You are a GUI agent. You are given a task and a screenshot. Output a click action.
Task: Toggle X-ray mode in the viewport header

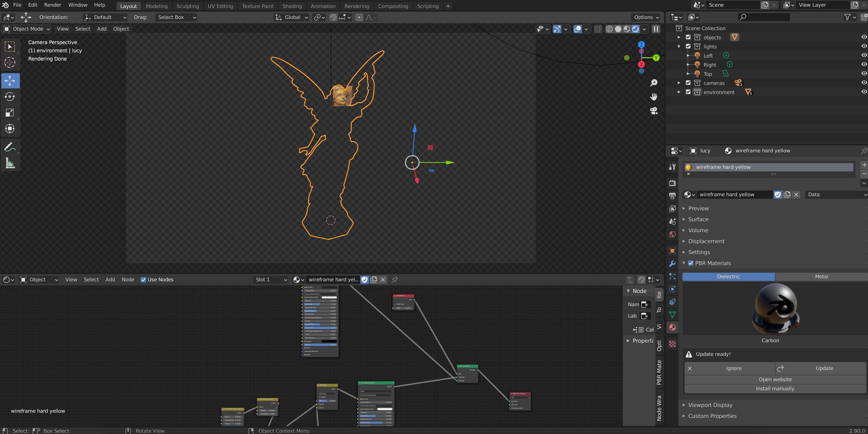tap(598, 29)
